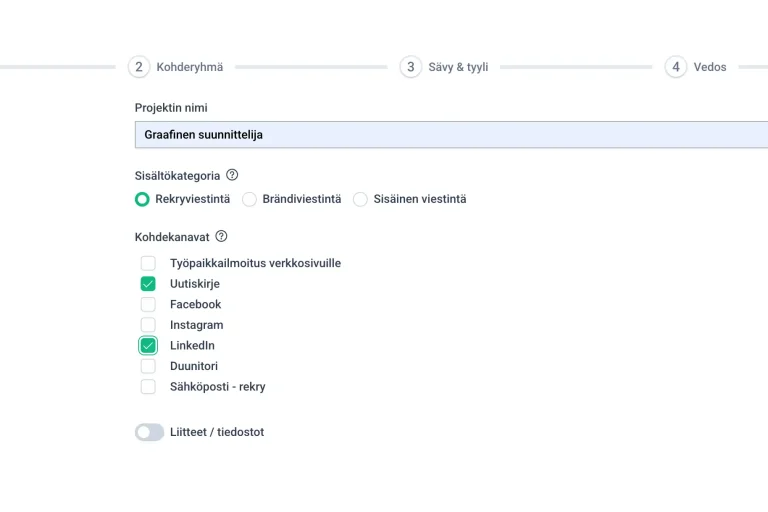Select the Rekryviestintä radio button
768x512 pixels.
pos(142,199)
